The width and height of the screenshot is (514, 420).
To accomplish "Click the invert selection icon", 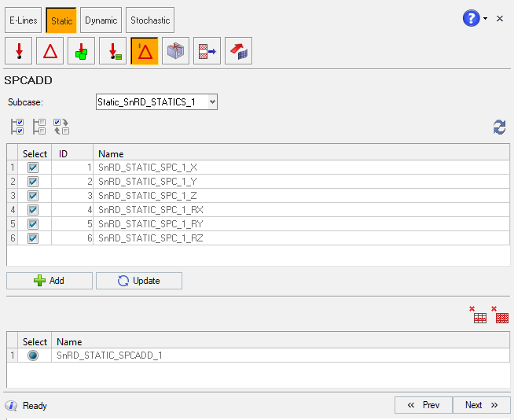I will (x=61, y=127).
